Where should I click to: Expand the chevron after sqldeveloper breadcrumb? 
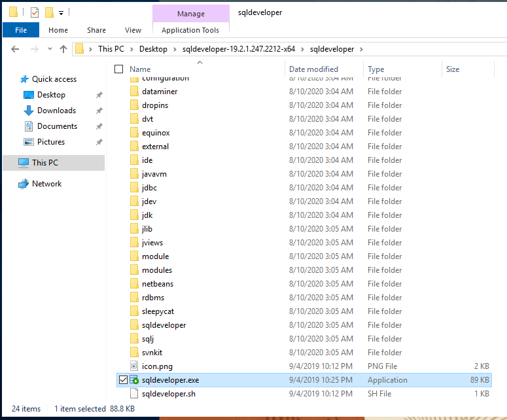361,49
